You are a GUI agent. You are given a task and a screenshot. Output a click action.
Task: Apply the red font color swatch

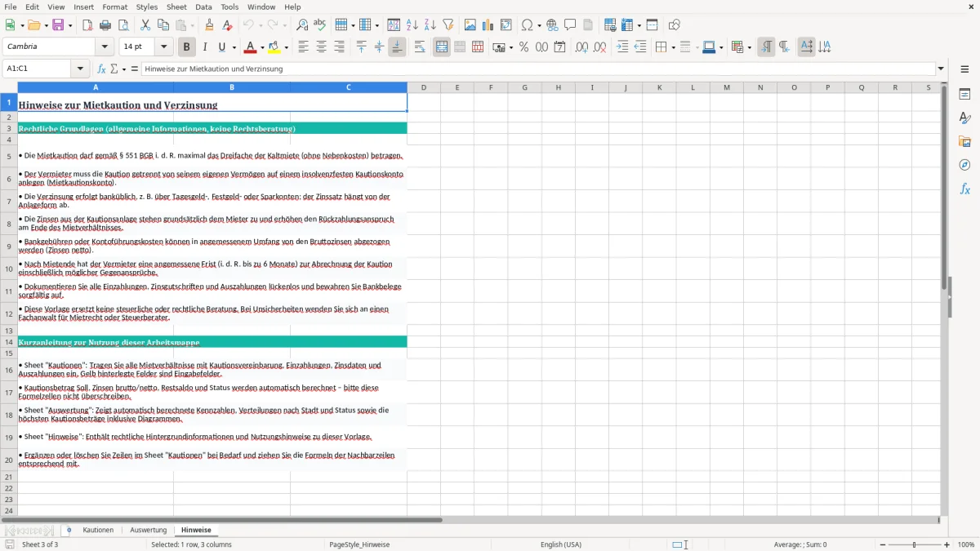click(x=251, y=47)
